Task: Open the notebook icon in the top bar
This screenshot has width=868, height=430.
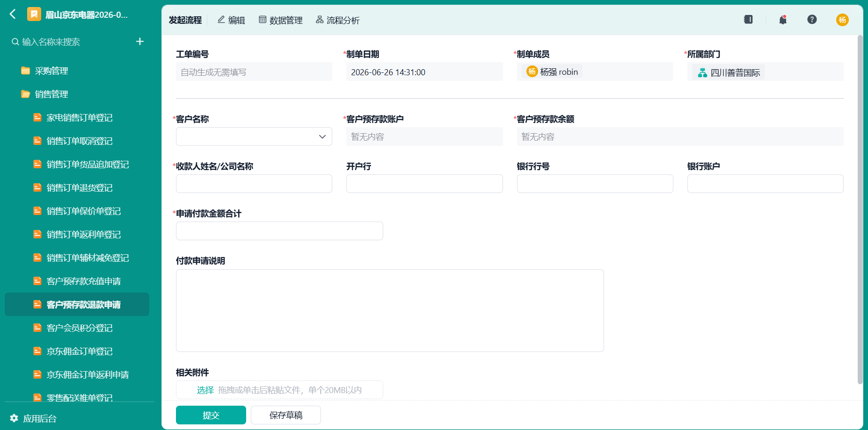Action: tap(748, 20)
